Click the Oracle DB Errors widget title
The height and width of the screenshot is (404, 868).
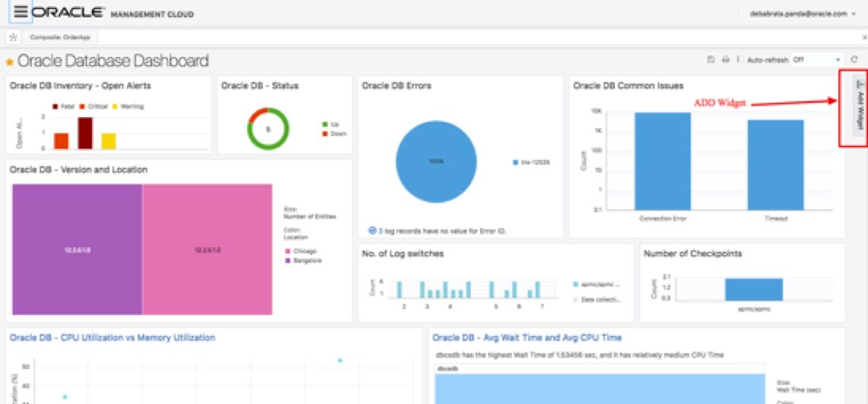pyautogui.click(x=396, y=86)
